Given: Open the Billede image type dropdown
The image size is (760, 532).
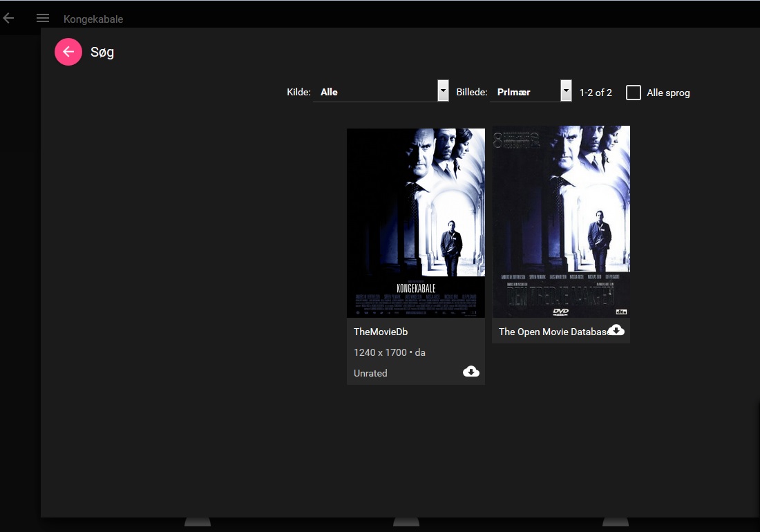Looking at the screenshot, I should click(531, 91).
